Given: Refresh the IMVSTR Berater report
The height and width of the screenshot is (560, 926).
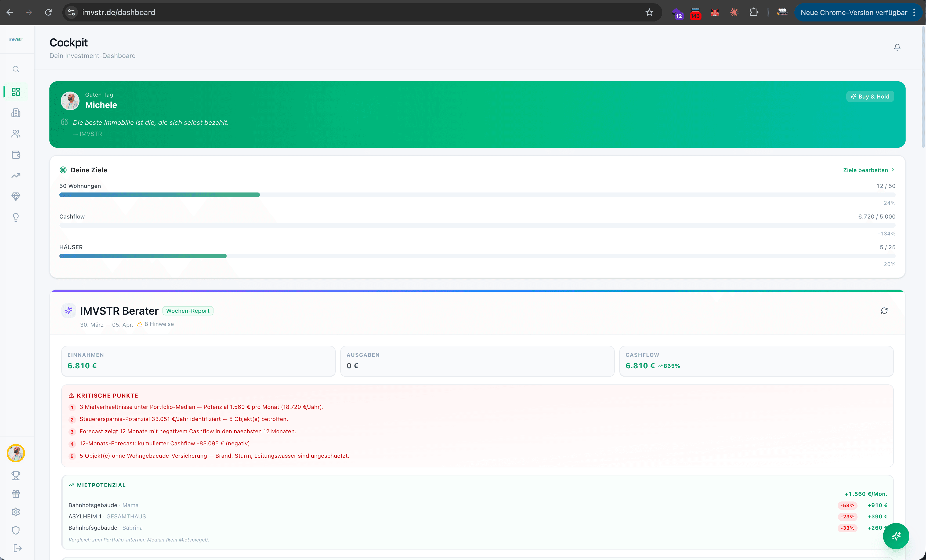Looking at the screenshot, I should [x=884, y=311].
